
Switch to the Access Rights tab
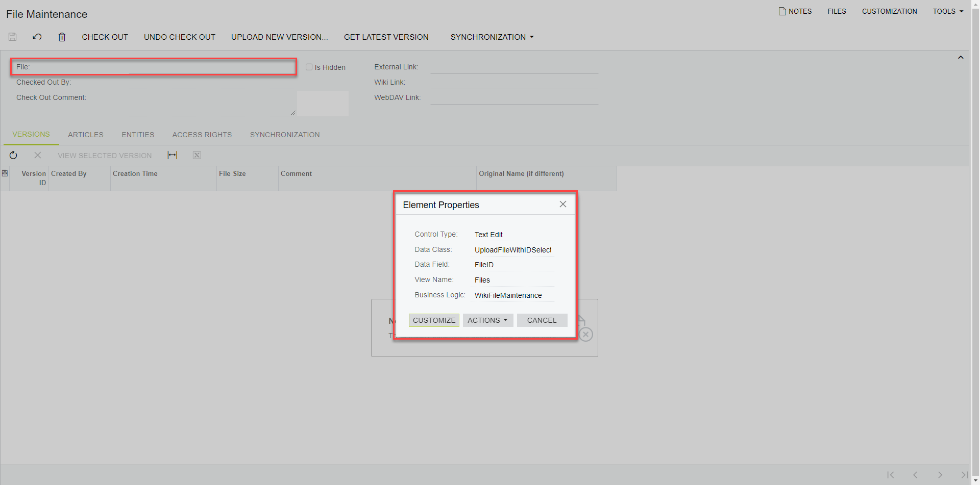[202, 135]
